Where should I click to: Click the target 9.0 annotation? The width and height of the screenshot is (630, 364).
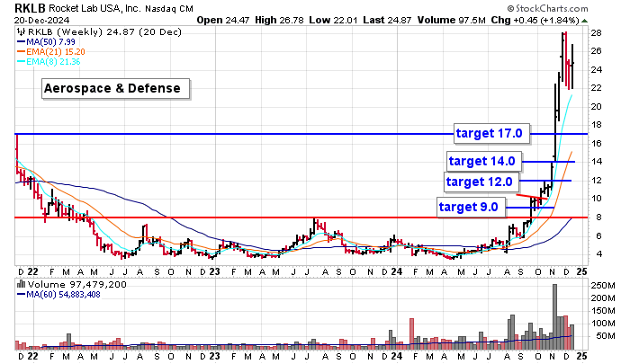pyautogui.click(x=471, y=207)
